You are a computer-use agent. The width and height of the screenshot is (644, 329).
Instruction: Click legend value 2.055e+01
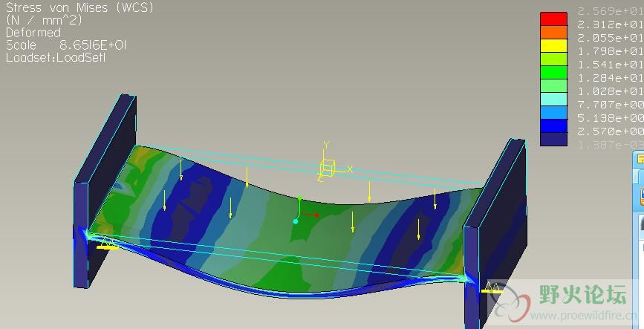coord(611,38)
